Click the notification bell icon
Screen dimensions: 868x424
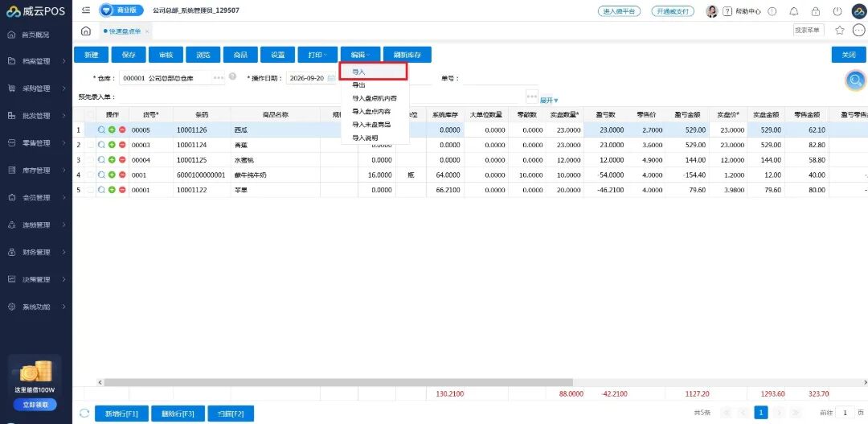(794, 11)
